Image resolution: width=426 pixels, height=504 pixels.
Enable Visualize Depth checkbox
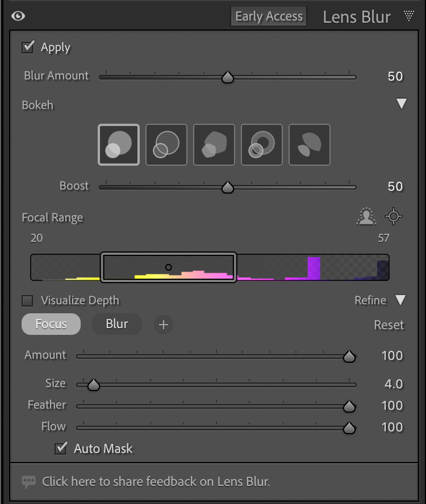27,300
